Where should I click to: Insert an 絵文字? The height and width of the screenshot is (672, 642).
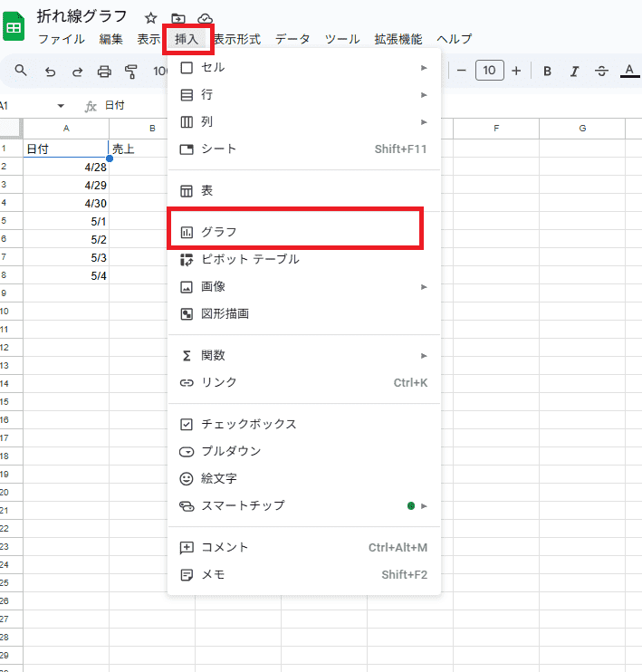(304, 478)
